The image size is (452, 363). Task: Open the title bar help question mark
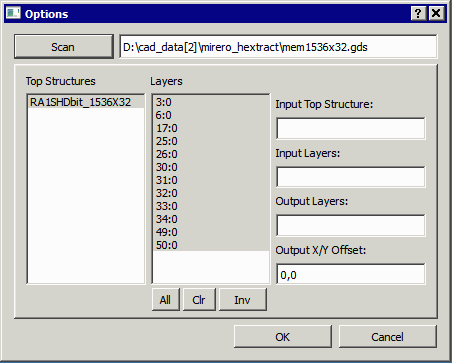click(418, 13)
